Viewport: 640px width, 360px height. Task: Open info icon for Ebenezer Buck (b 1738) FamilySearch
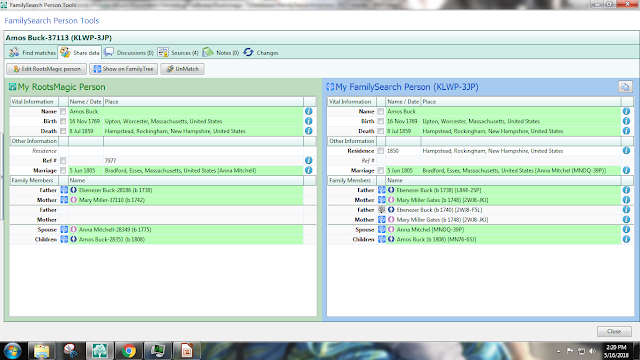626,190
